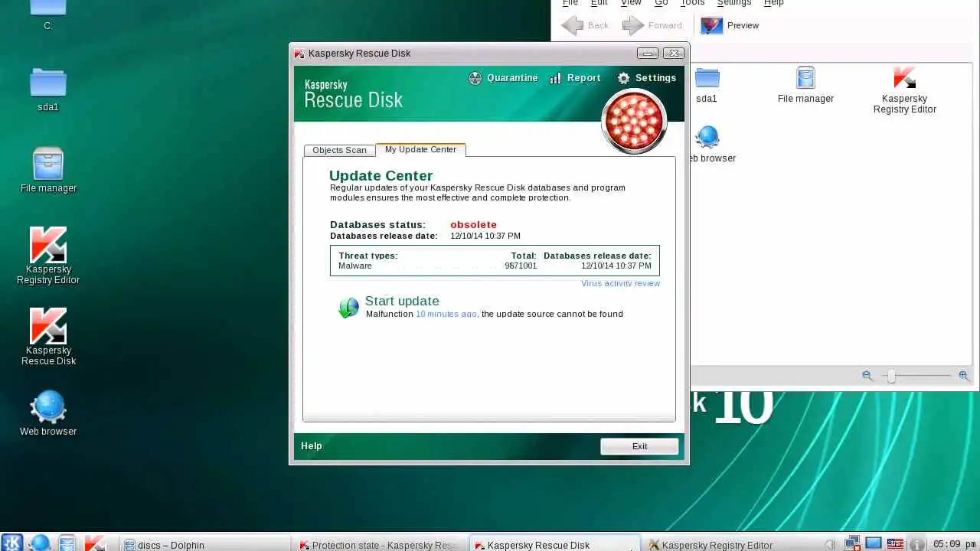The image size is (980, 551).
Task: Open the K application launcher menu
Action: (x=12, y=543)
